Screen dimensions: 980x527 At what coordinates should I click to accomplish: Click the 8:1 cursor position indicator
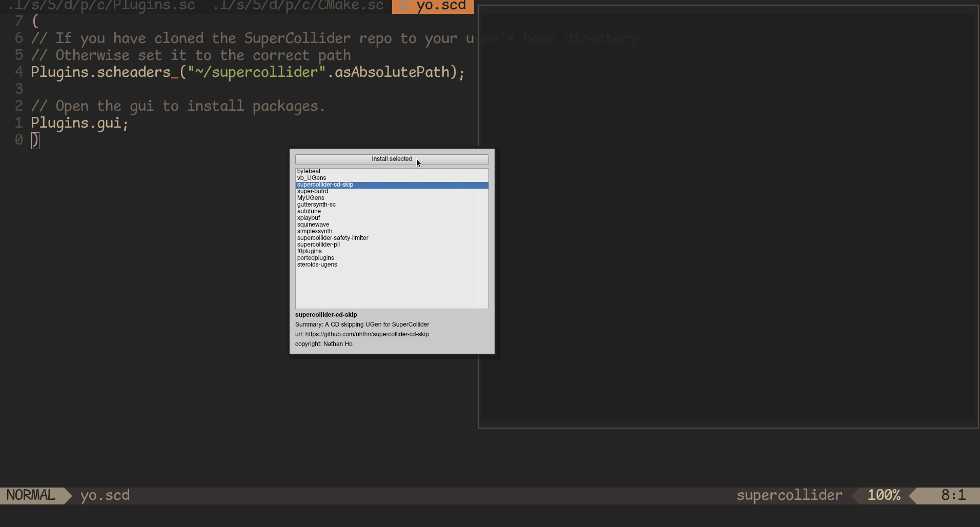(953, 495)
